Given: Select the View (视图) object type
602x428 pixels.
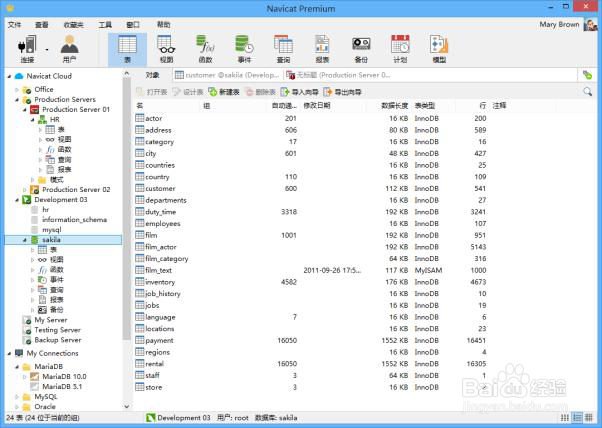Looking at the screenshot, I should pyautogui.click(x=167, y=49).
